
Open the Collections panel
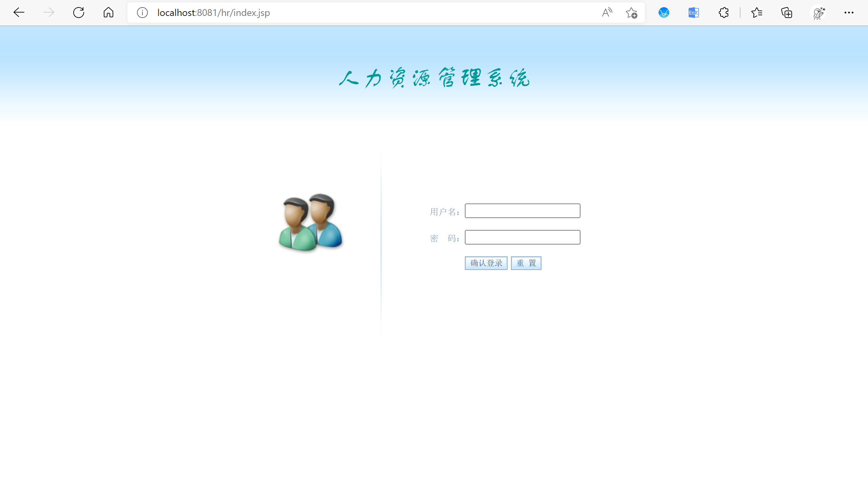[787, 13]
